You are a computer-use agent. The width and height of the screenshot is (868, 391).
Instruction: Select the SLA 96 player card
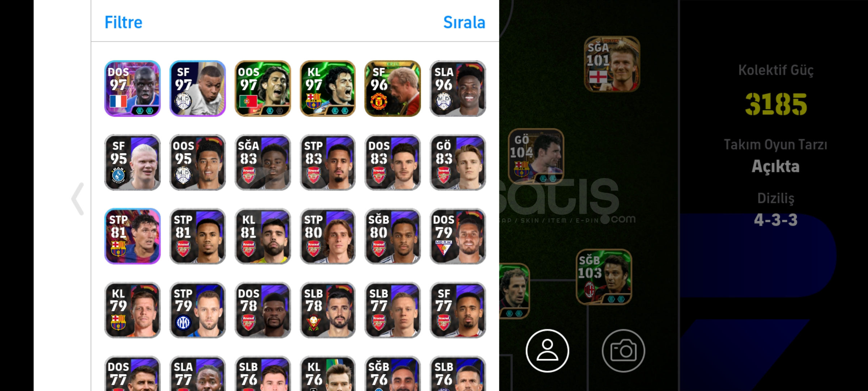pos(458,88)
